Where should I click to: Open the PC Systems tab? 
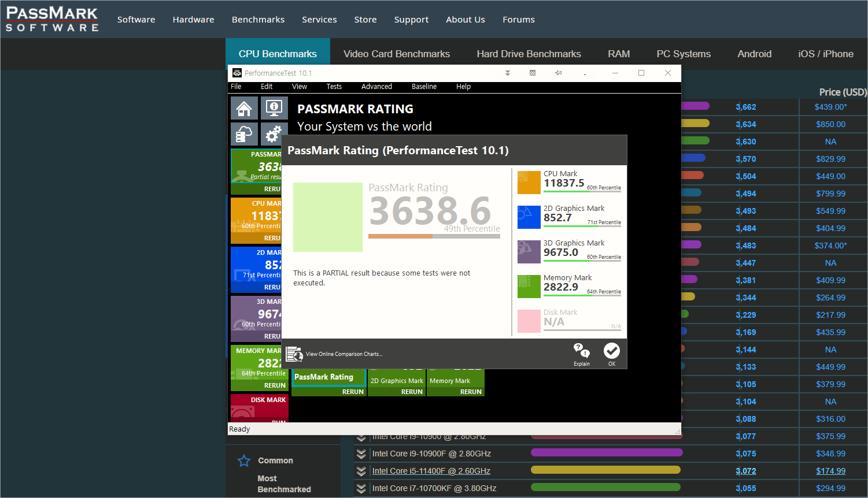684,54
